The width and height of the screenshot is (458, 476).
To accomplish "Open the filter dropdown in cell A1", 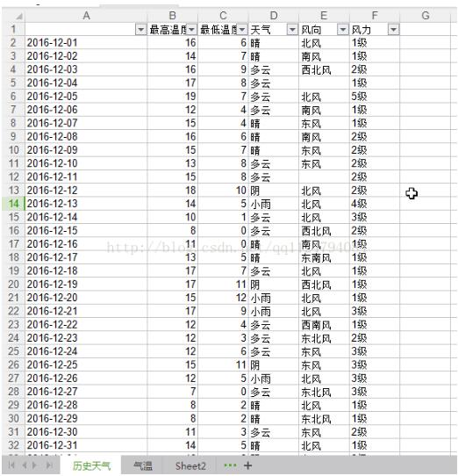I will coord(140,30).
